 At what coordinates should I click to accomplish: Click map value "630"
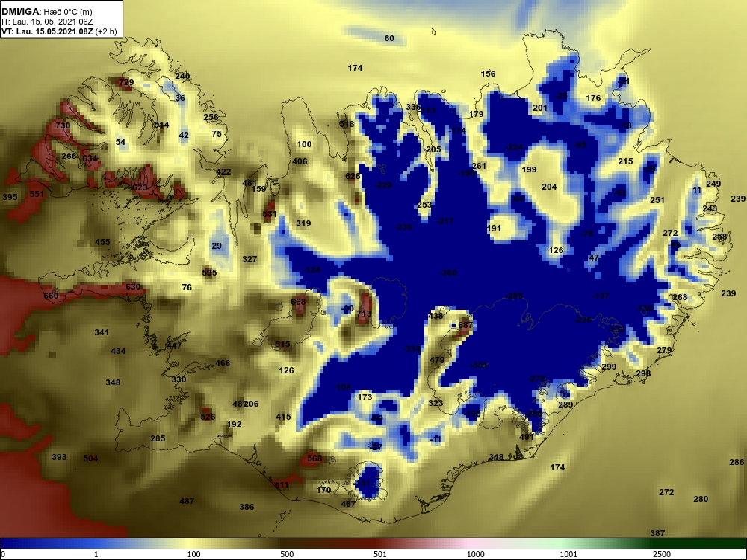click(134, 287)
